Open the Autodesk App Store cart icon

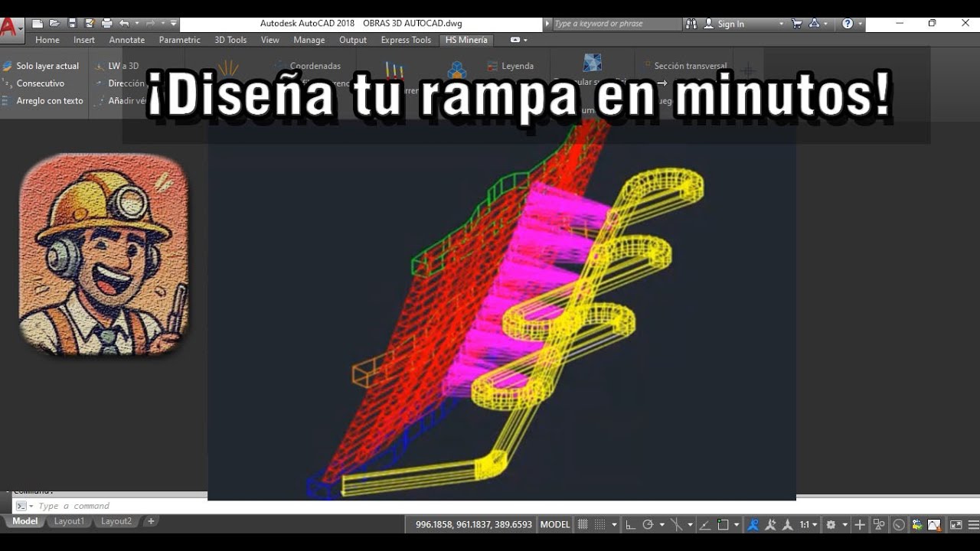click(797, 24)
